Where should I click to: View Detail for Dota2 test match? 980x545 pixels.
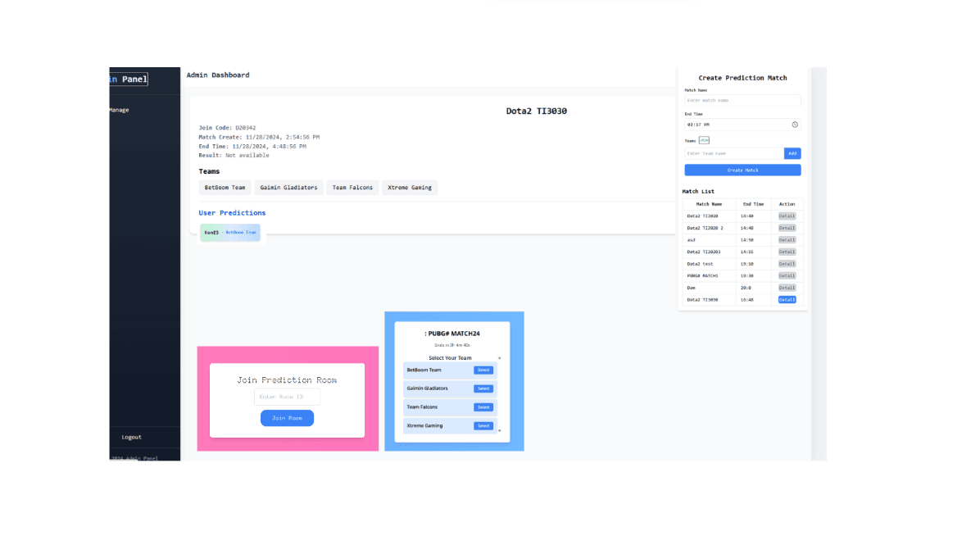click(787, 264)
